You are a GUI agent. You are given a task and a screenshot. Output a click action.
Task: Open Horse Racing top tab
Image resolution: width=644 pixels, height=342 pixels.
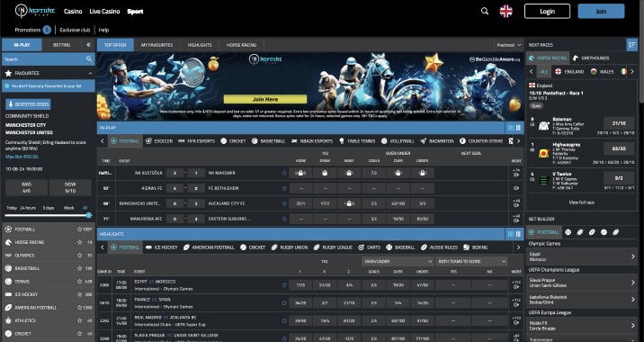(x=241, y=45)
